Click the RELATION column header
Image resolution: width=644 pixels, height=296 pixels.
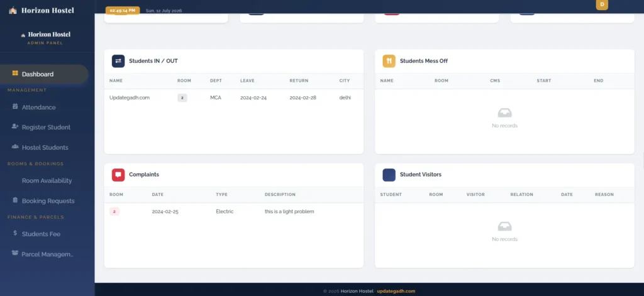521,195
